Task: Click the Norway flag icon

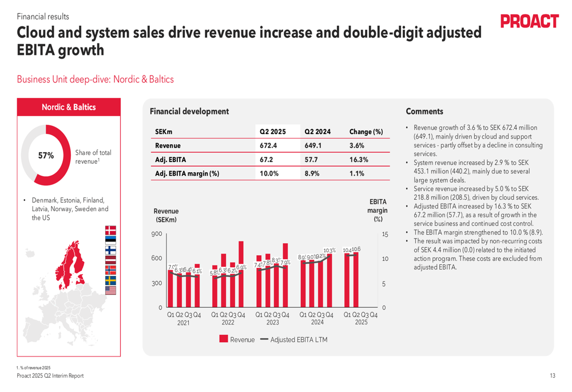Action: (x=110, y=270)
